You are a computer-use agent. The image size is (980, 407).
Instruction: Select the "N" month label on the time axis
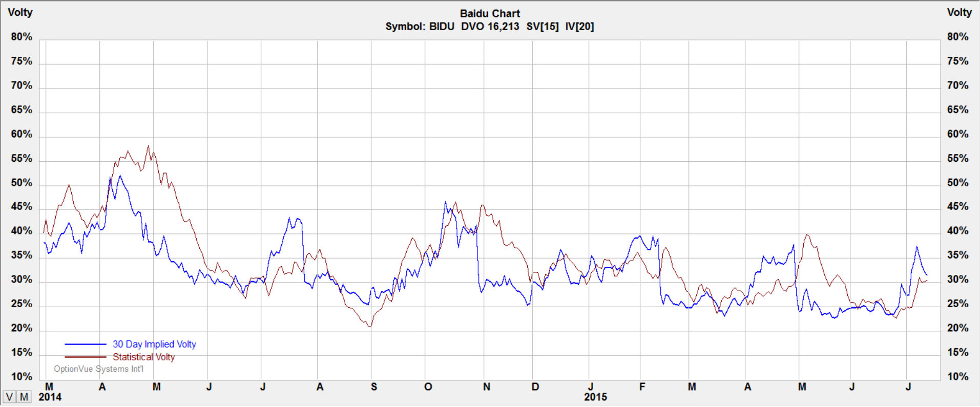(x=487, y=387)
